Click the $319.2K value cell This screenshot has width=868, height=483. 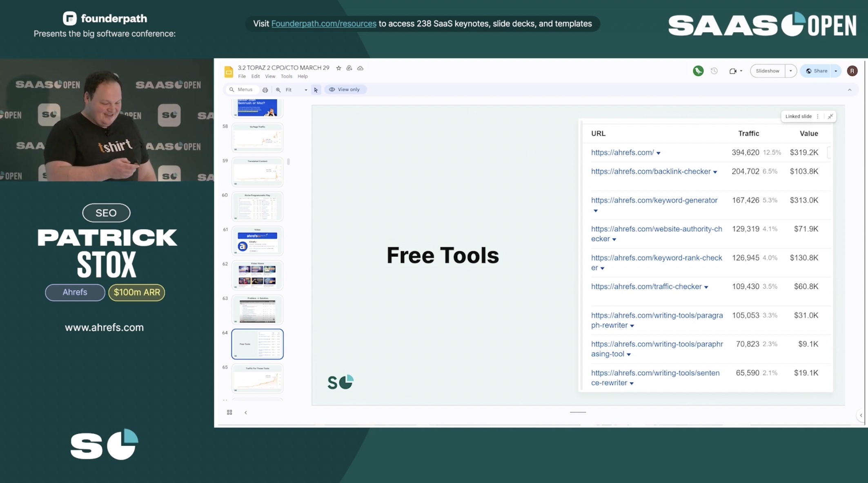804,152
